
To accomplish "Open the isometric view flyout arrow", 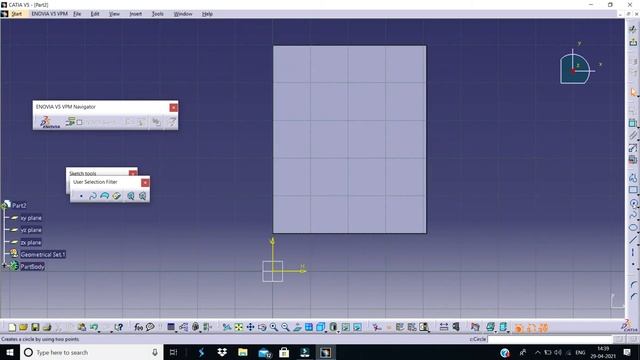I will pyautogui.click(x=327, y=331).
